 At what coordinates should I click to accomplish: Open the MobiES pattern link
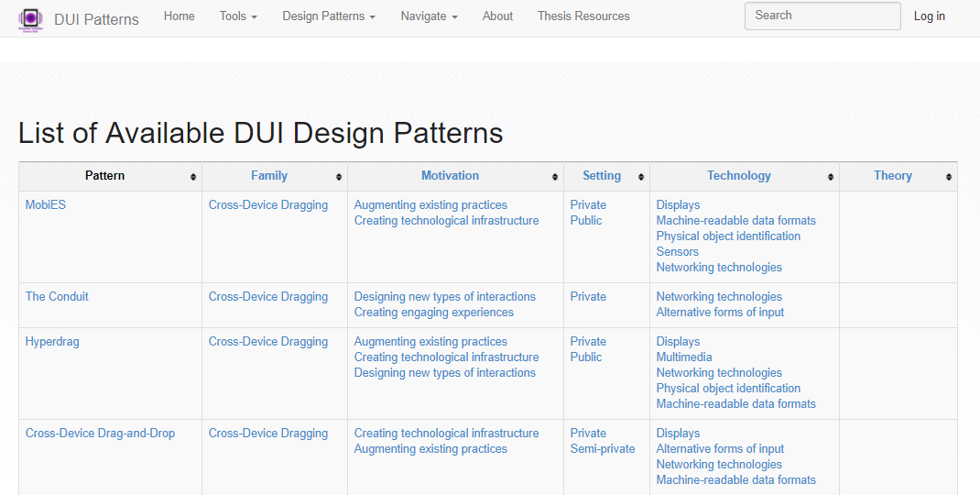46,205
